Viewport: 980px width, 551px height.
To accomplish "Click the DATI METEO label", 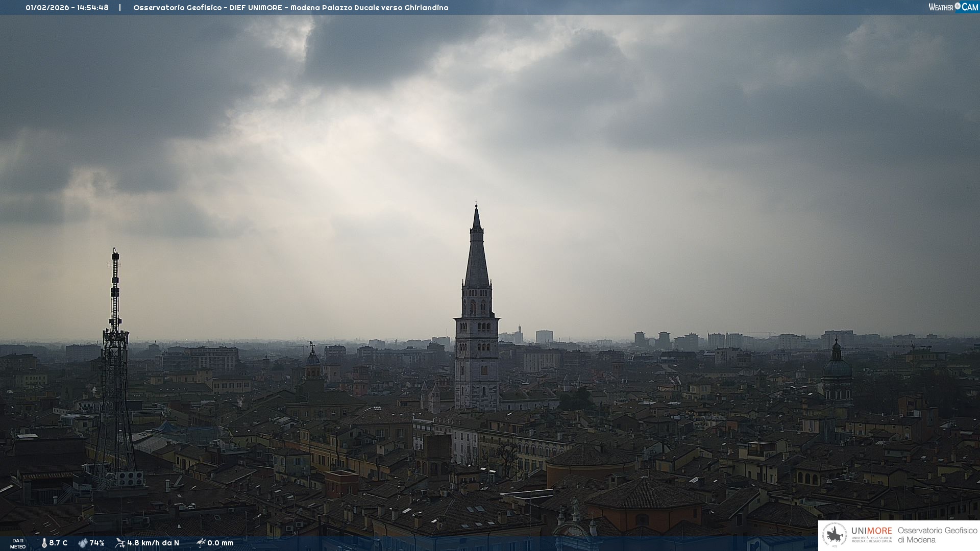I will (x=18, y=543).
